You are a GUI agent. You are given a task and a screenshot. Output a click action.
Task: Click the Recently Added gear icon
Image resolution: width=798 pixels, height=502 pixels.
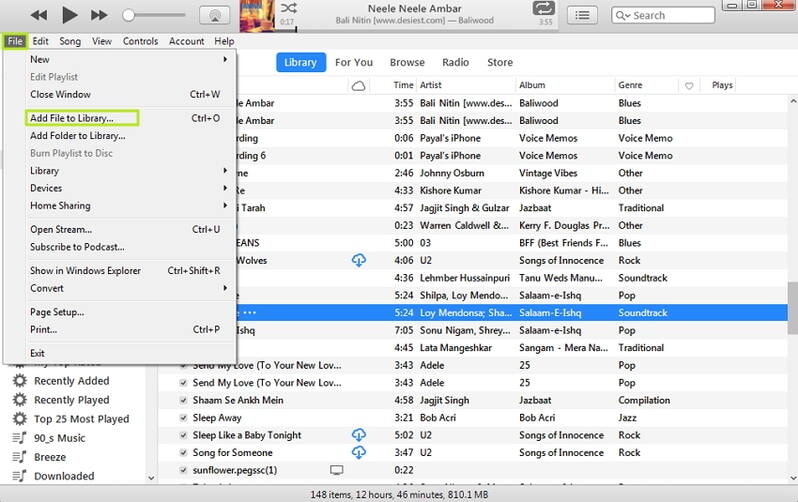coord(19,380)
